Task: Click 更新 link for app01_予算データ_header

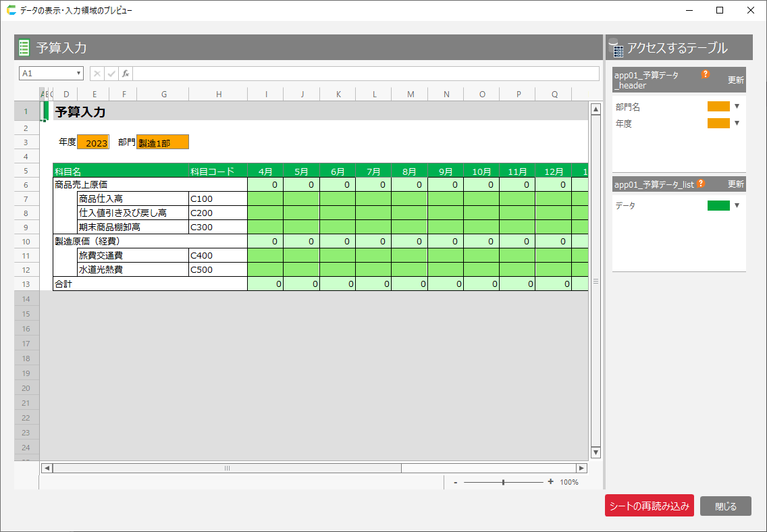Action: click(x=735, y=80)
